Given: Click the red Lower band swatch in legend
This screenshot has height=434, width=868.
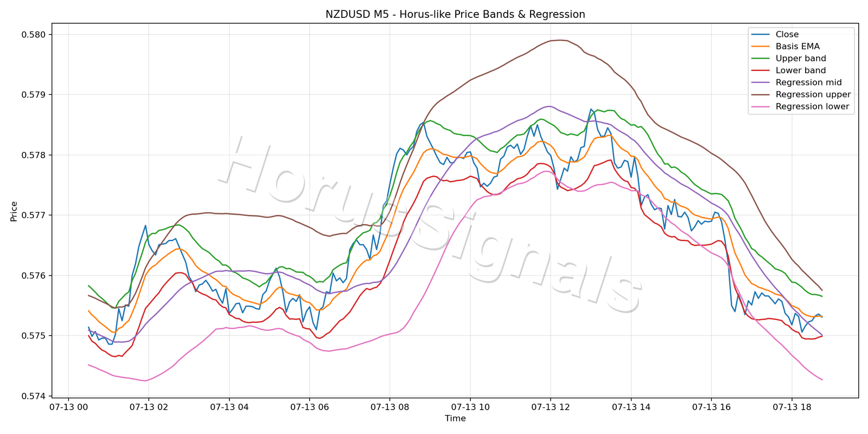Looking at the screenshot, I should (x=760, y=71).
